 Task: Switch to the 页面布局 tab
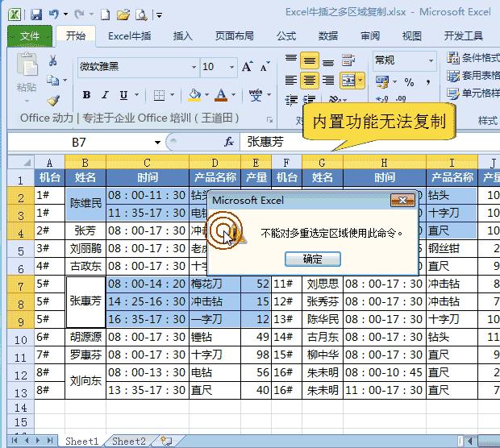[235, 36]
